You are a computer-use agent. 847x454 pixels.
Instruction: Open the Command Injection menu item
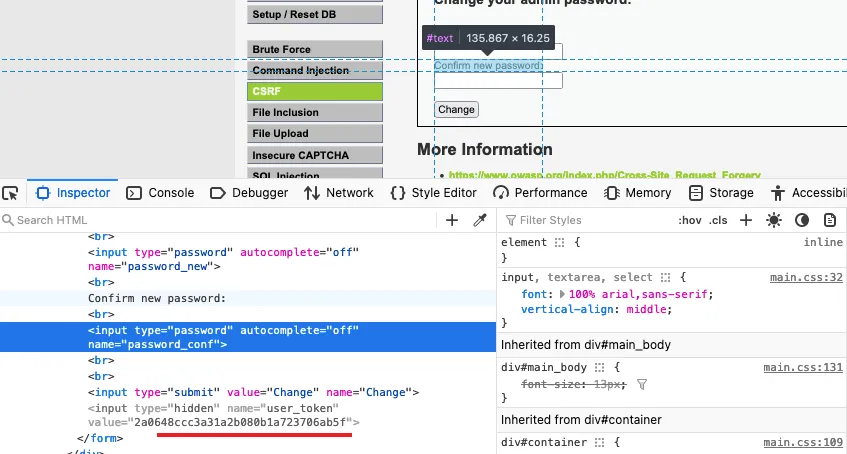pos(315,71)
